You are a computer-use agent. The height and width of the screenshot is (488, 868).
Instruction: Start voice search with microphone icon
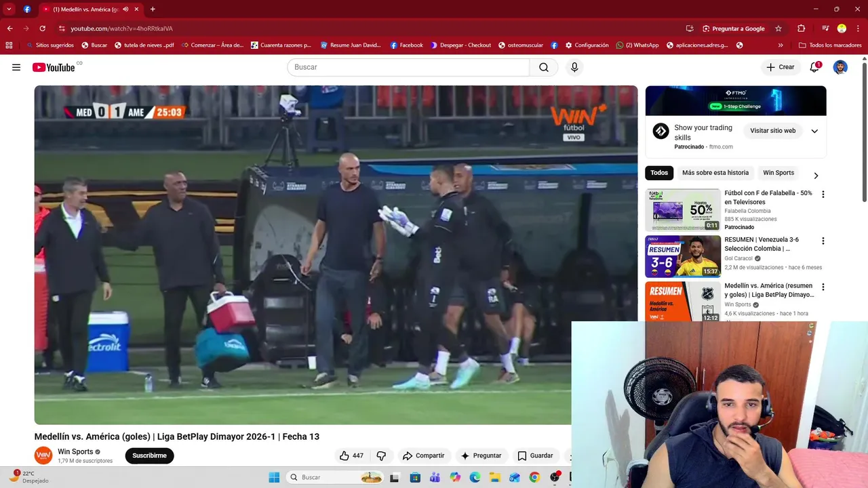[x=574, y=67]
